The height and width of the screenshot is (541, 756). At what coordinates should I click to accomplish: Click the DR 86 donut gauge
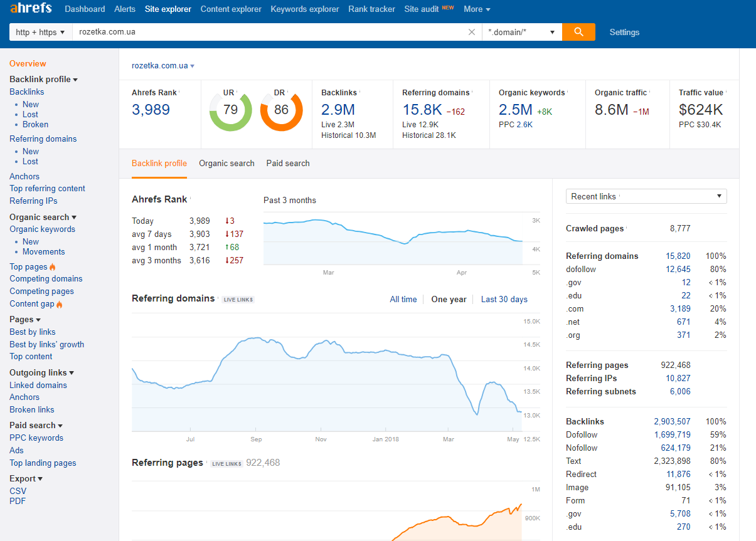pyautogui.click(x=281, y=110)
